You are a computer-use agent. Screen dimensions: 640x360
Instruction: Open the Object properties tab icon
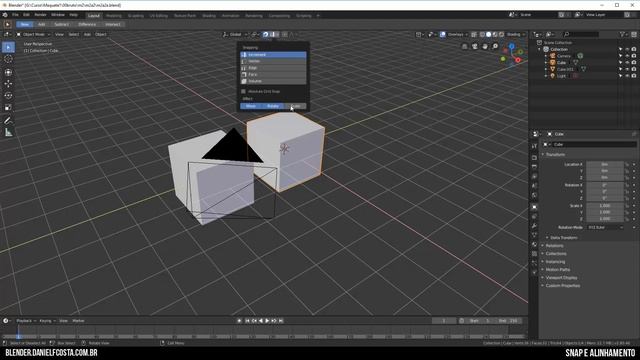(534, 207)
